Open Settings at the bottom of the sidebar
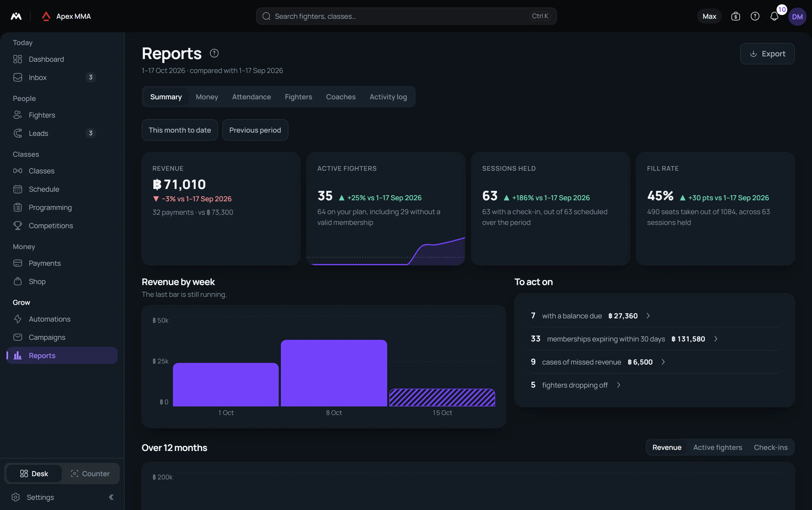 33,497
